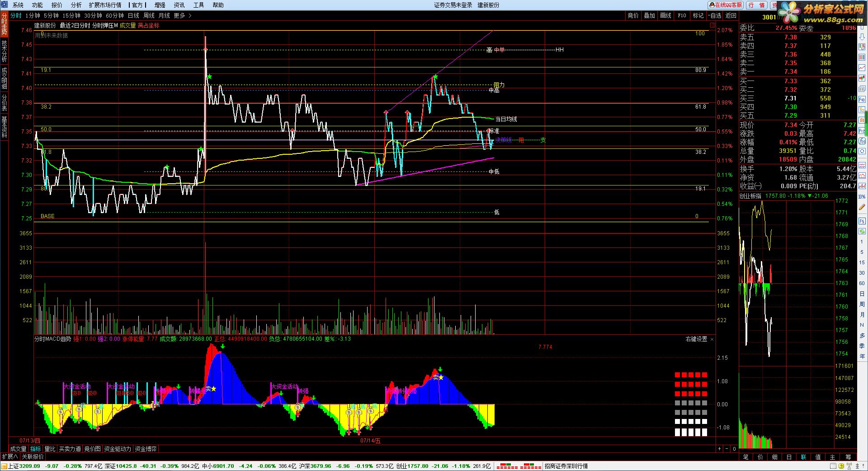This screenshot has width=868, height=471.
Task: Click the tree structure icon in right toolbar
Action: [x=862, y=109]
